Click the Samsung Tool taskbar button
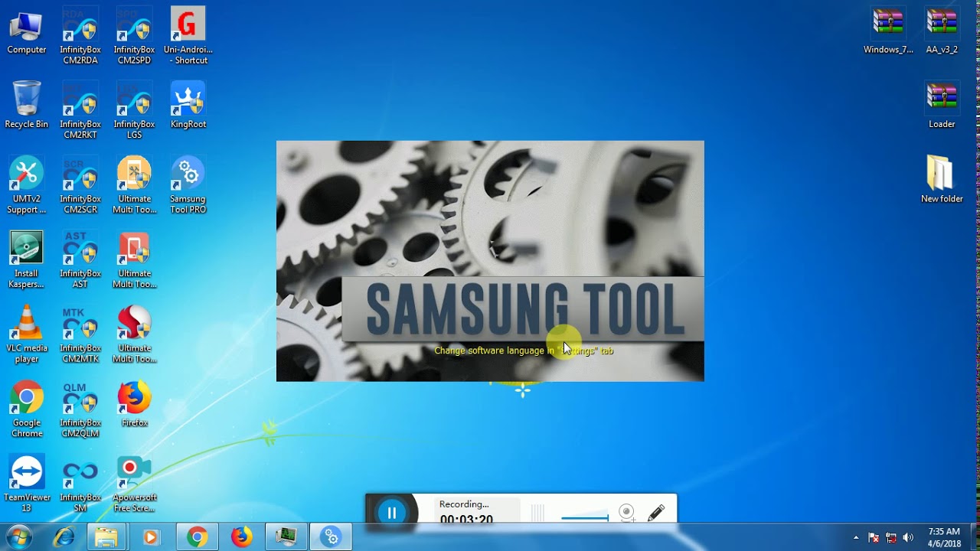This screenshot has height=551, width=980. [x=332, y=537]
